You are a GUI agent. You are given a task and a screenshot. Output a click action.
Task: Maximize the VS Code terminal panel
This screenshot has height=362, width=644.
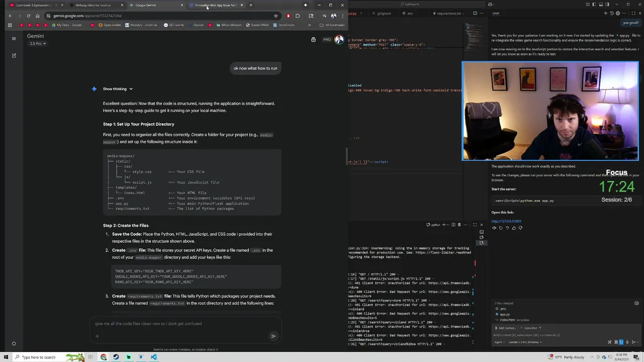[x=474, y=225]
